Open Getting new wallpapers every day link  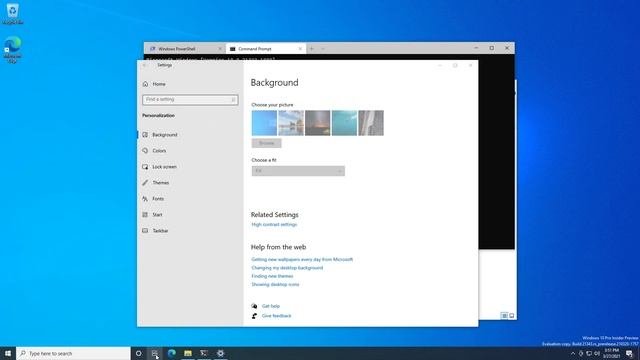[302, 259]
